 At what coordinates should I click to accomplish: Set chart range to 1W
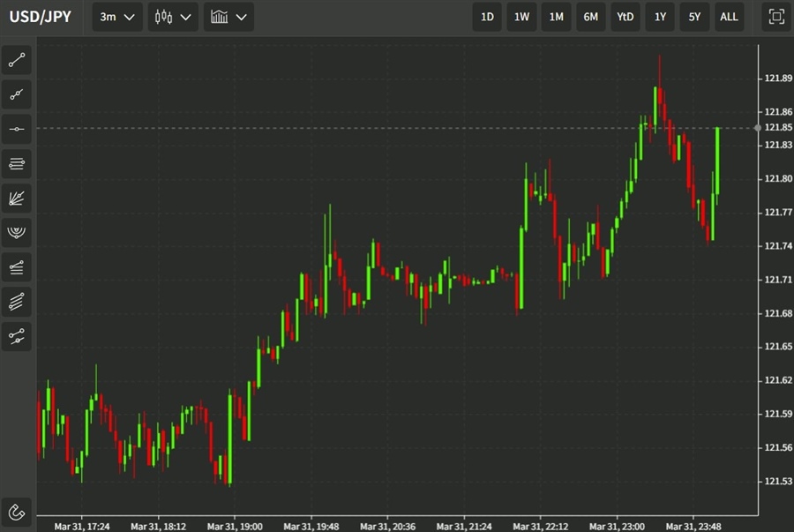point(521,17)
